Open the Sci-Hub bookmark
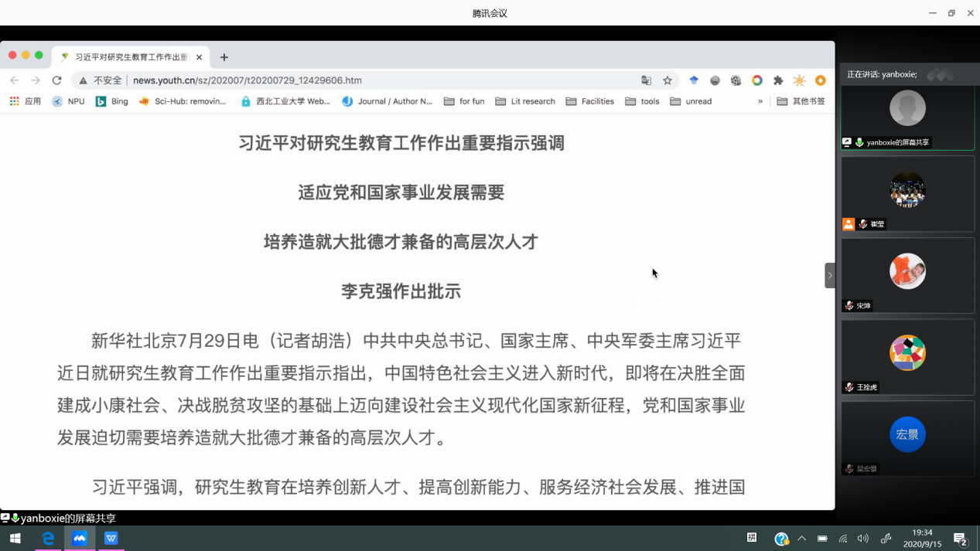The height and width of the screenshot is (551, 980). click(183, 101)
